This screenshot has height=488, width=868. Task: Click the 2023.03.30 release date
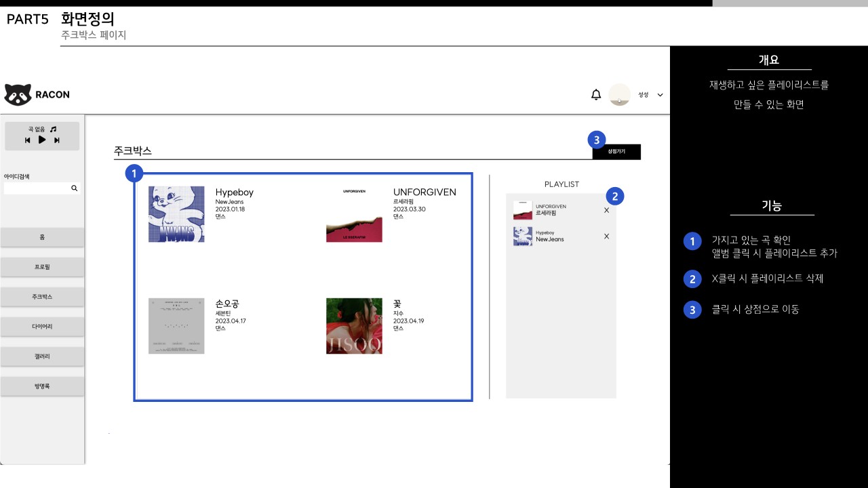pos(410,209)
